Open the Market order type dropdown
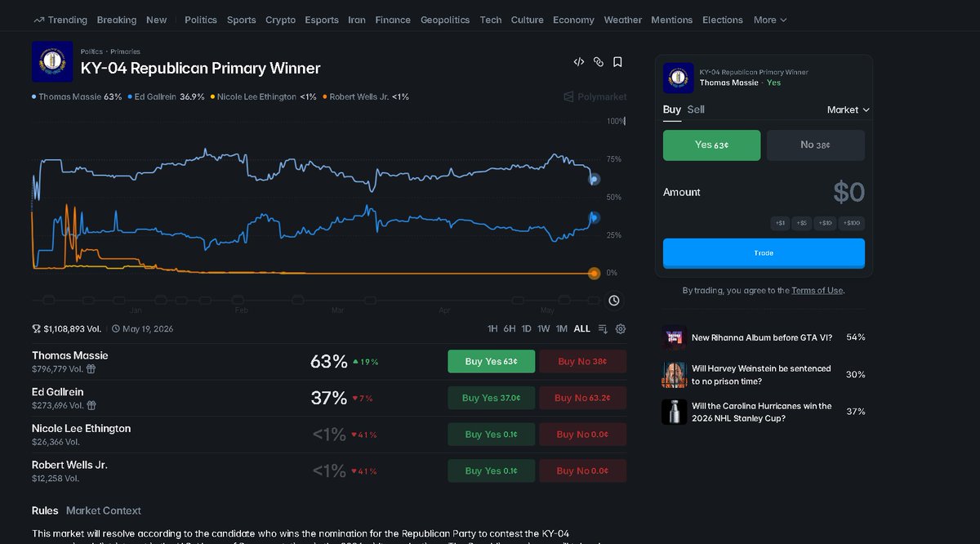This screenshot has height=544, width=980. tap(849, 109)
